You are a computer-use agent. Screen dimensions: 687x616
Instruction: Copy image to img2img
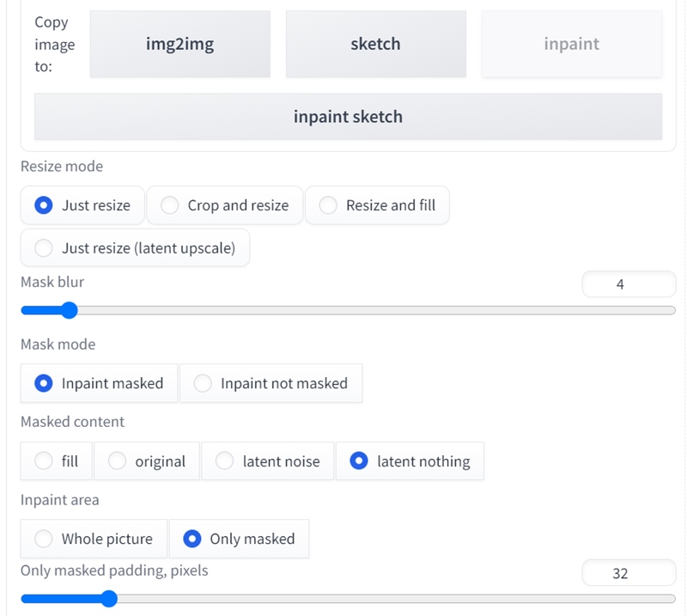[179, 45]
